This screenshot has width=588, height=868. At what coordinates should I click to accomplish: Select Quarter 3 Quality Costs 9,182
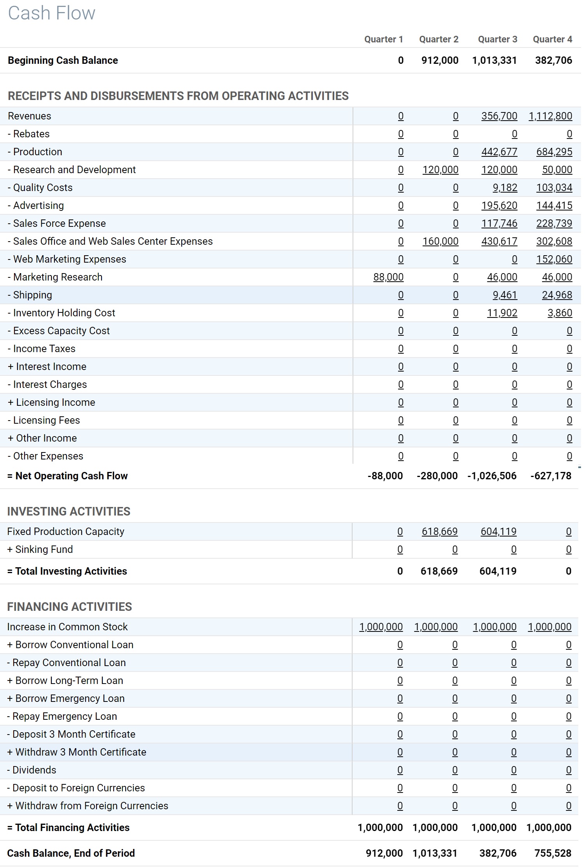(x=505, y=188)
